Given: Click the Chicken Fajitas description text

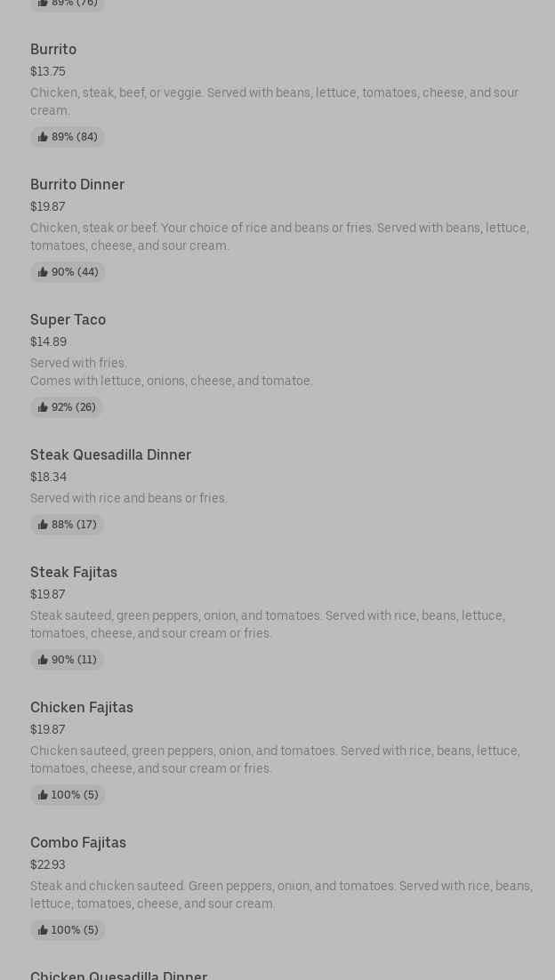Looking at the screenshot, I should pos(274,759).
